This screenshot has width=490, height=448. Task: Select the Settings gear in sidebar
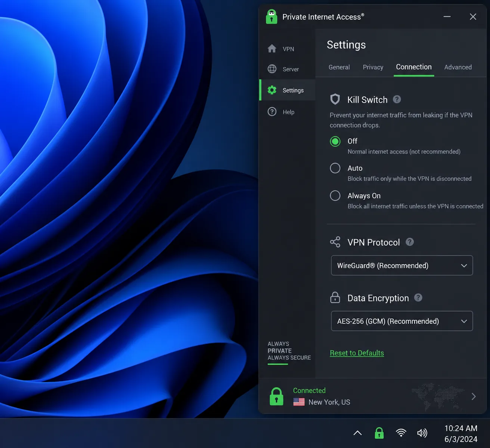[x=287, y=90]
